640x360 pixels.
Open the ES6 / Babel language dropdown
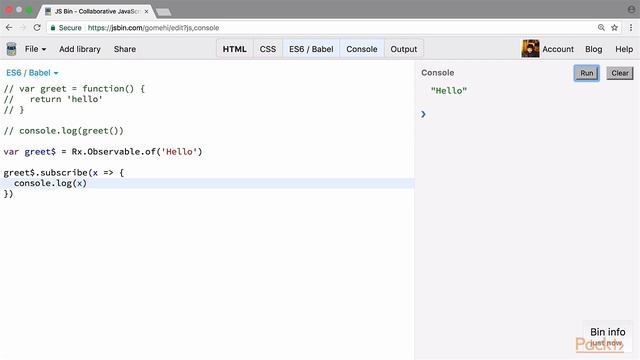pos(32,73)
